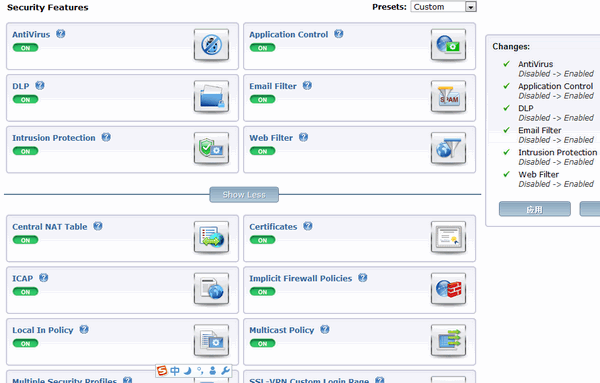This screenshot has height=383, width=600.
Task: Click the IME user avatar icon
Action: point(213,370)
